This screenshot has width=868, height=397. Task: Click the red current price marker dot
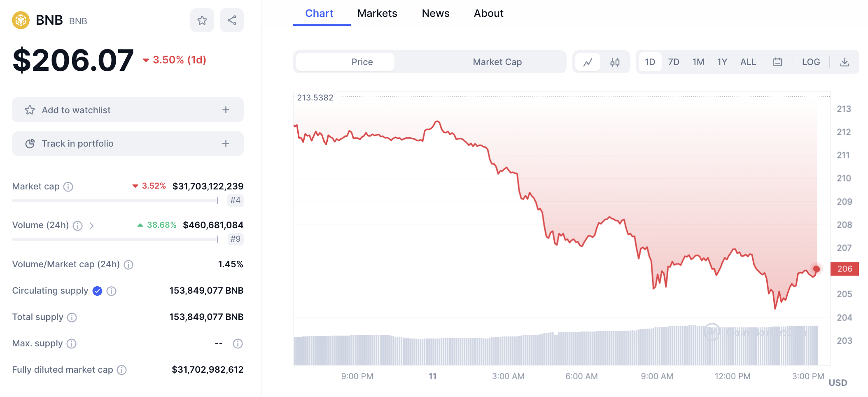816,269
